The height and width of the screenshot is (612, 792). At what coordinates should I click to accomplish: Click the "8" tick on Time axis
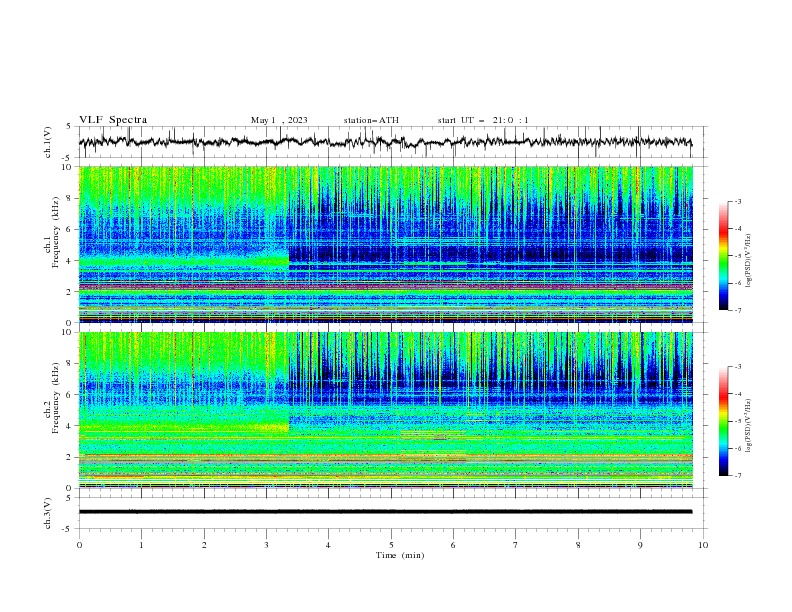[x=578, y=545]
